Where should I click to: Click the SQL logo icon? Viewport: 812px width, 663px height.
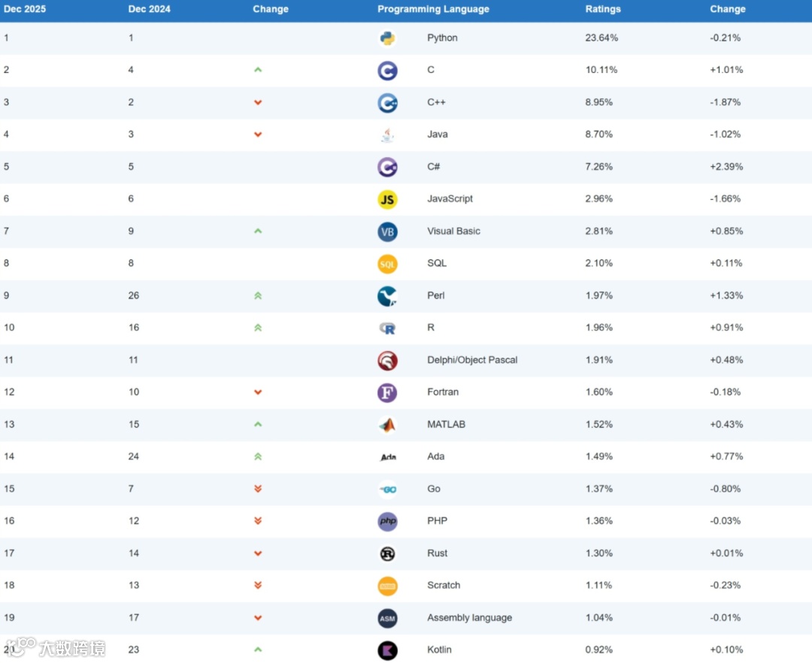pos(387,264)
